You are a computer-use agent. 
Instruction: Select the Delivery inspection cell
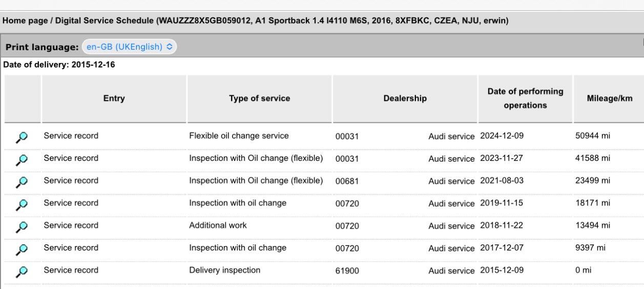click(x=225, y=270)
